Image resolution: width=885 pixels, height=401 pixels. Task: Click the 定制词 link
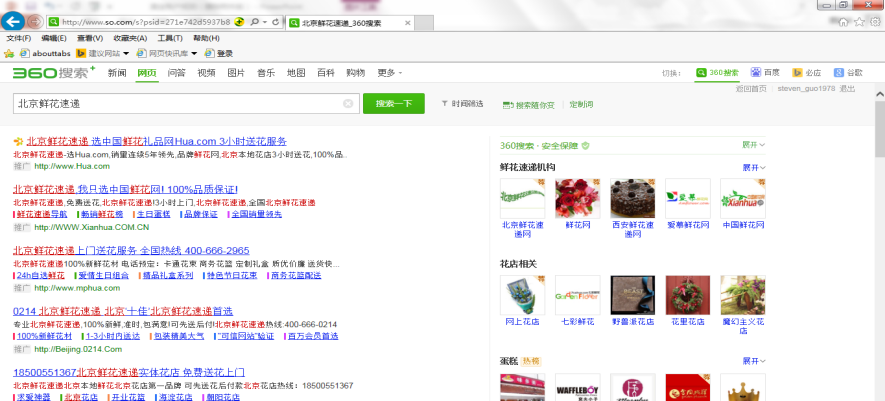[581, 104]
